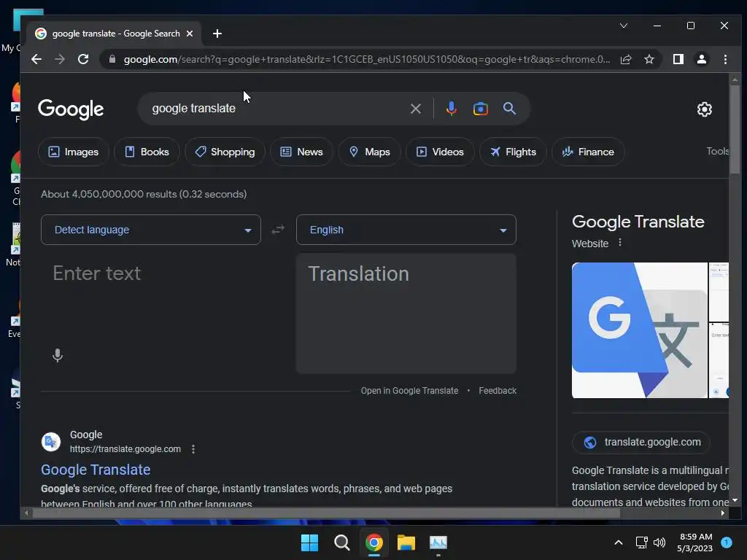Filter results by Books

147,152
